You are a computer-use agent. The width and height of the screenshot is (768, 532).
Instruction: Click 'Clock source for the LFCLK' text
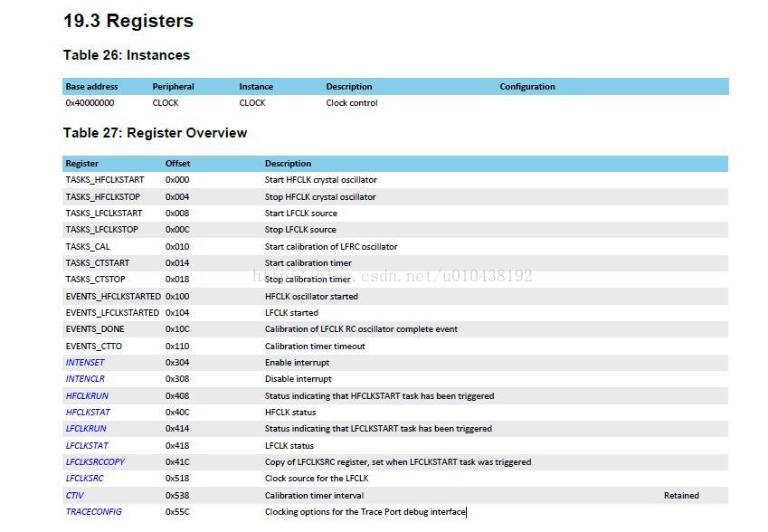317,478
